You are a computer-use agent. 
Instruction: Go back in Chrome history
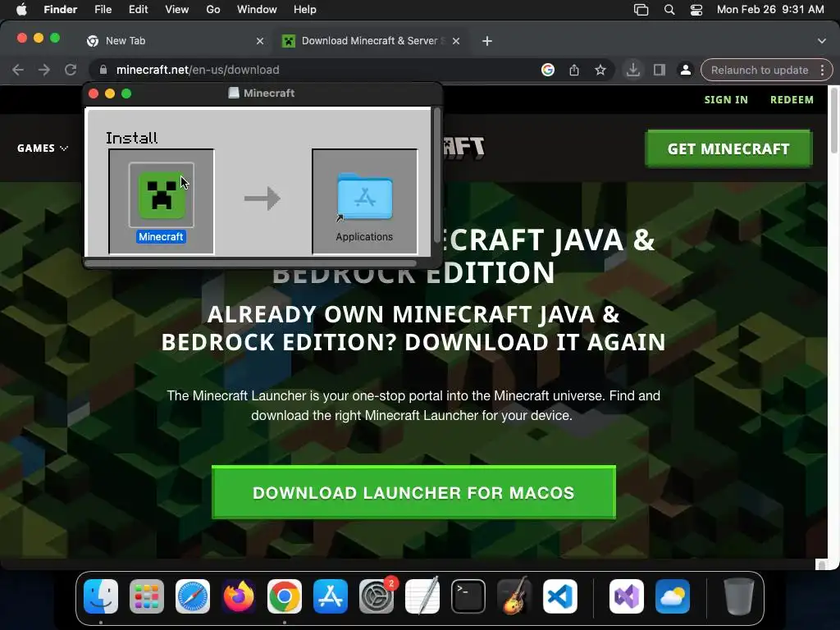pos(18,71)
